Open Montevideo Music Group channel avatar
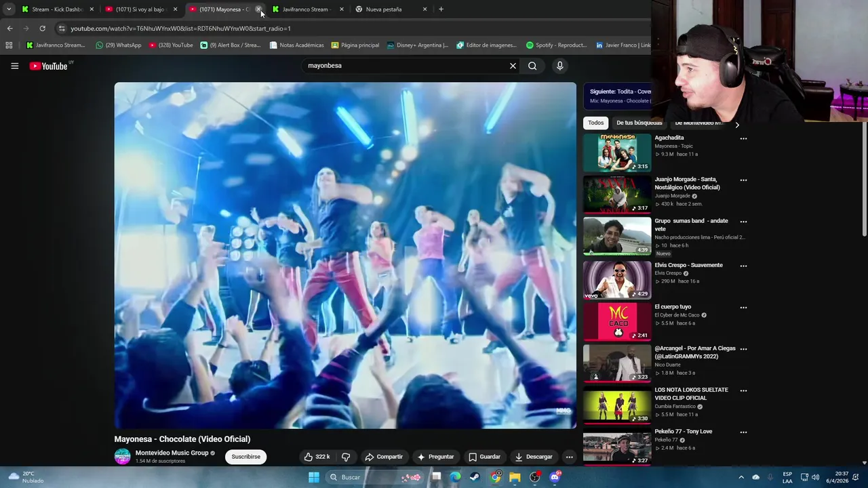 click(122, 456)
